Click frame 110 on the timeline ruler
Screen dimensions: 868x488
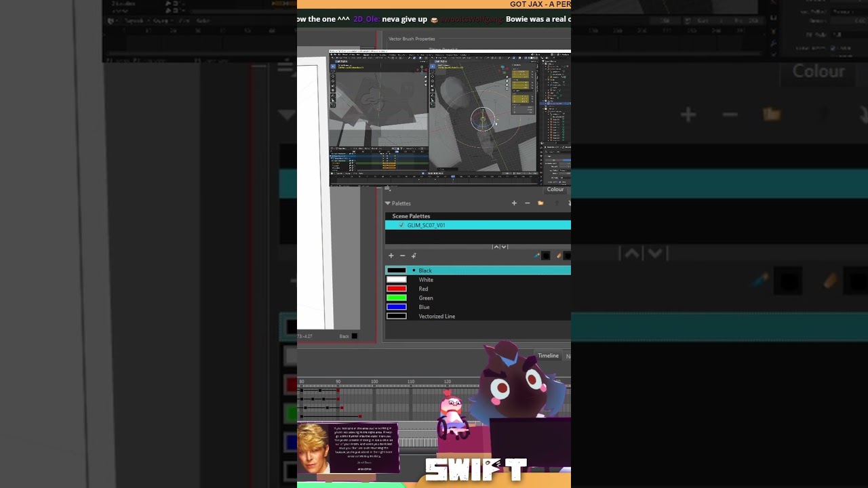click(411, 382)
